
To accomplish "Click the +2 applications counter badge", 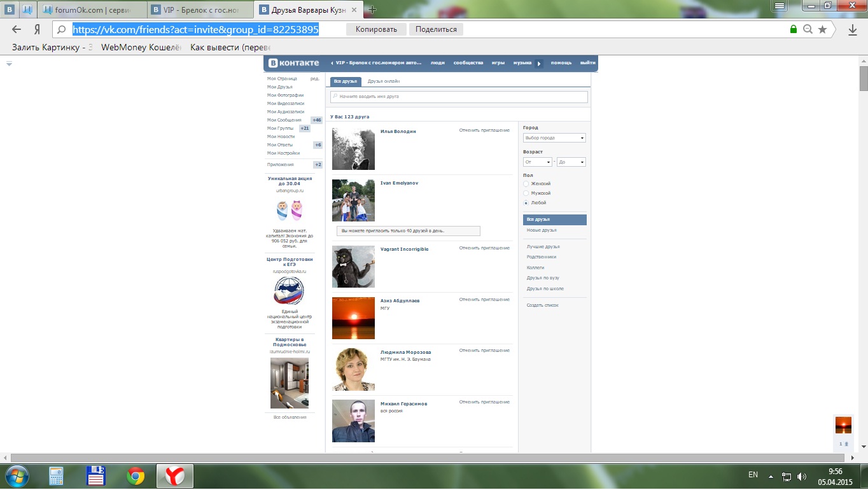I will pos(318,165).
